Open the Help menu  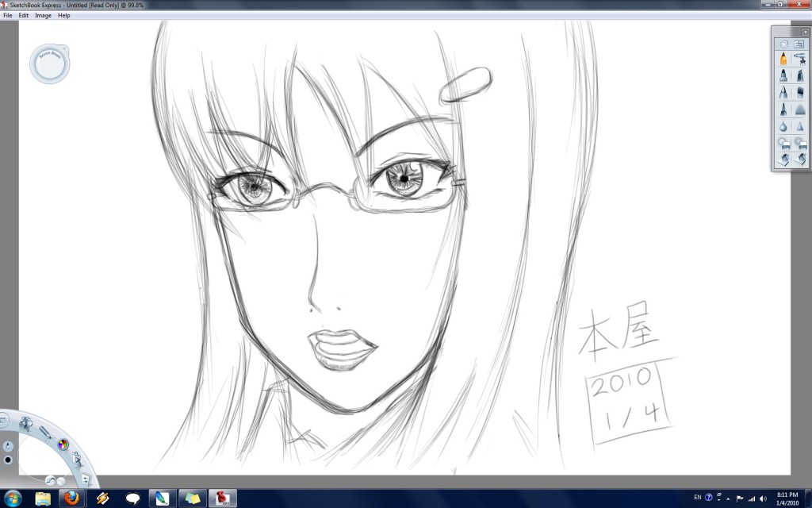(64, 15)
